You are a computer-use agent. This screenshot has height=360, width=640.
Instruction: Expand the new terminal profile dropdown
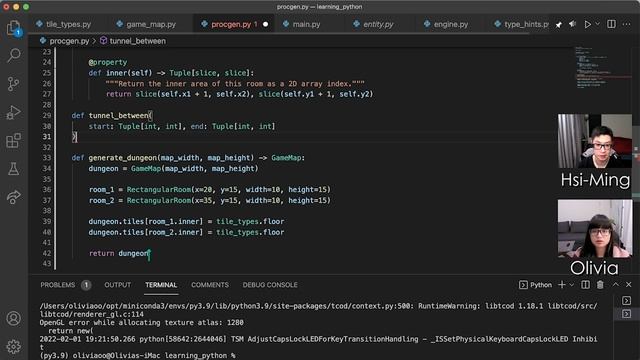click(x=571, y=285)
